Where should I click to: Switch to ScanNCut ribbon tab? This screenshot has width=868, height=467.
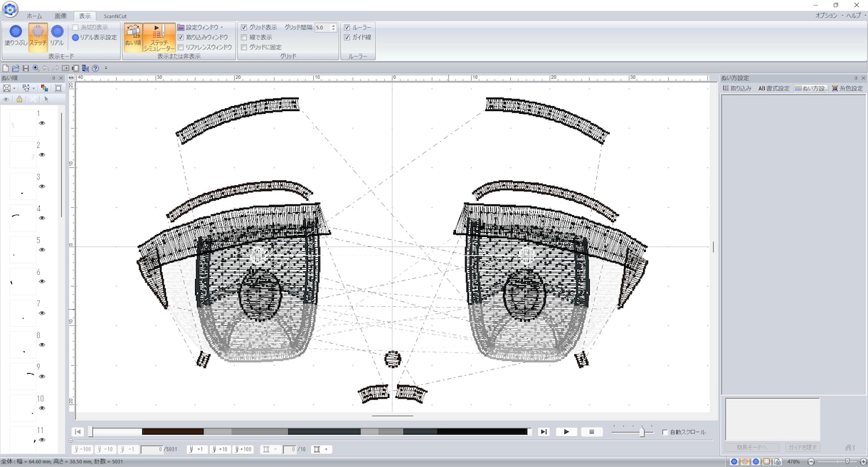(x=115, y=16)
